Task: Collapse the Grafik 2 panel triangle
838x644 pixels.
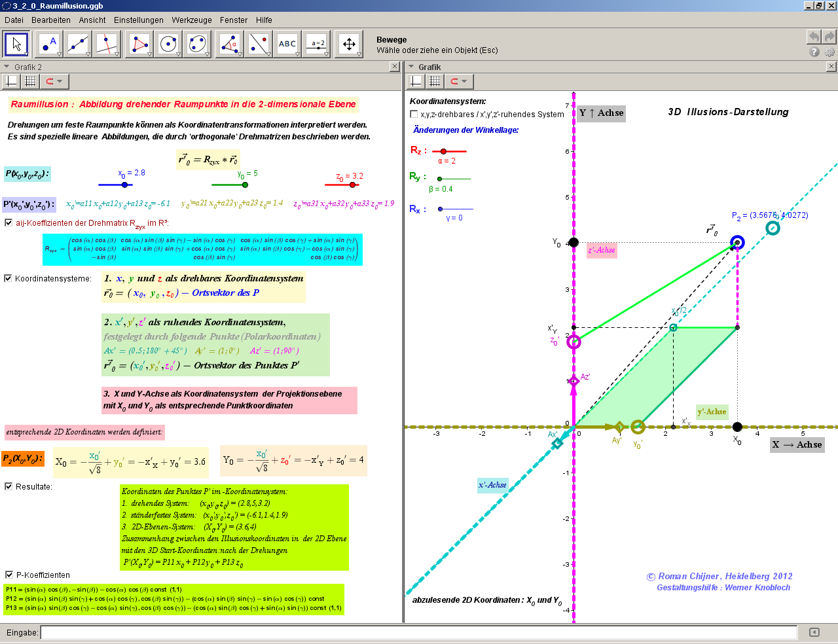Action: 7,67
